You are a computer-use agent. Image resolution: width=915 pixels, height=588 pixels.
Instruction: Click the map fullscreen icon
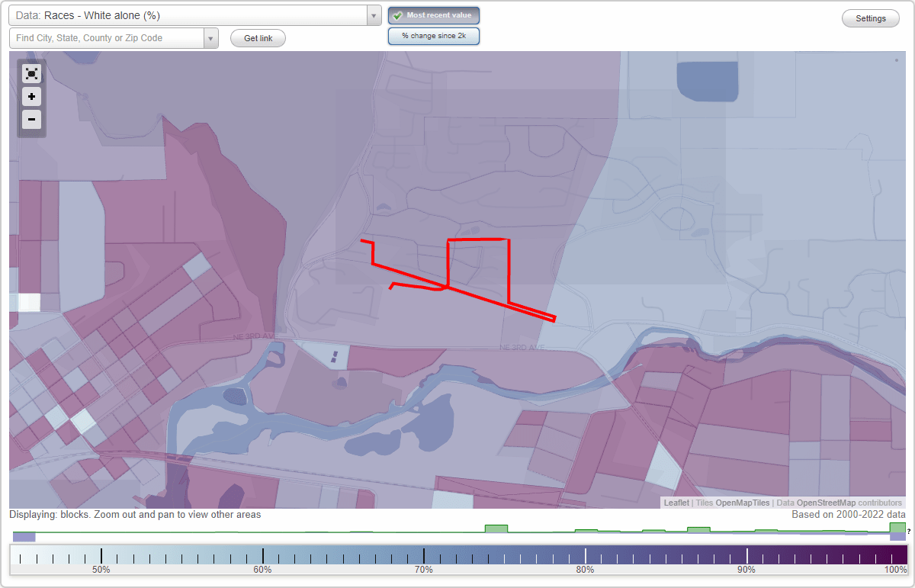pos(31,73)
